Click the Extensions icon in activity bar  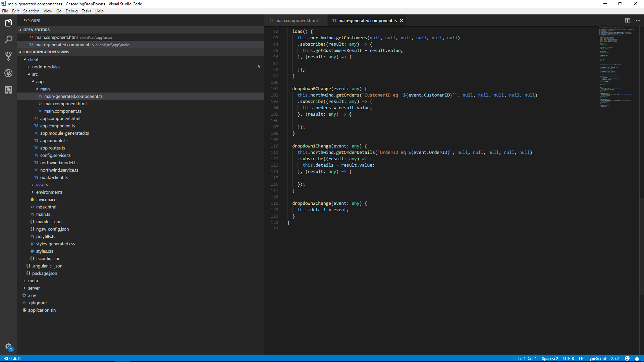(8, 90)
